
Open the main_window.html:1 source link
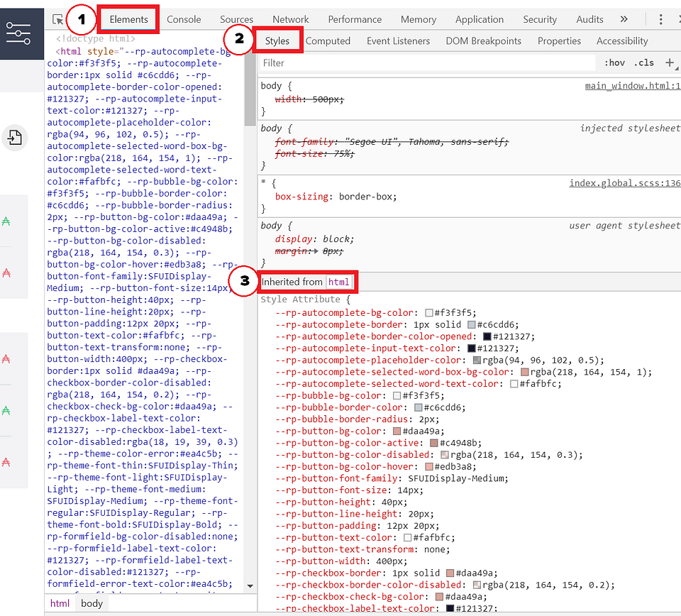coord(632,86)
